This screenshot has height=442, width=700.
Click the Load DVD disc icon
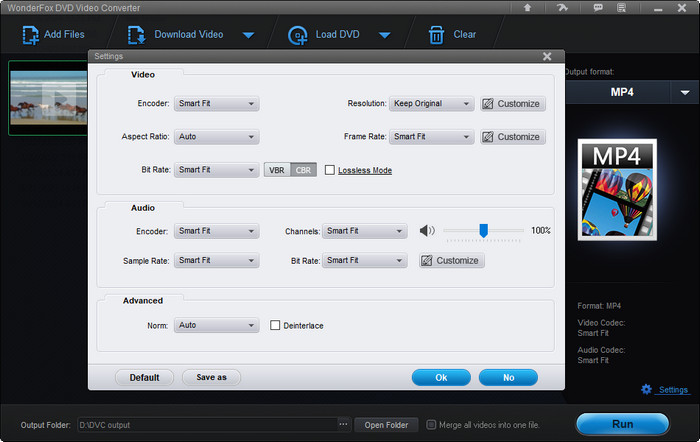click(x=297, y=35)
